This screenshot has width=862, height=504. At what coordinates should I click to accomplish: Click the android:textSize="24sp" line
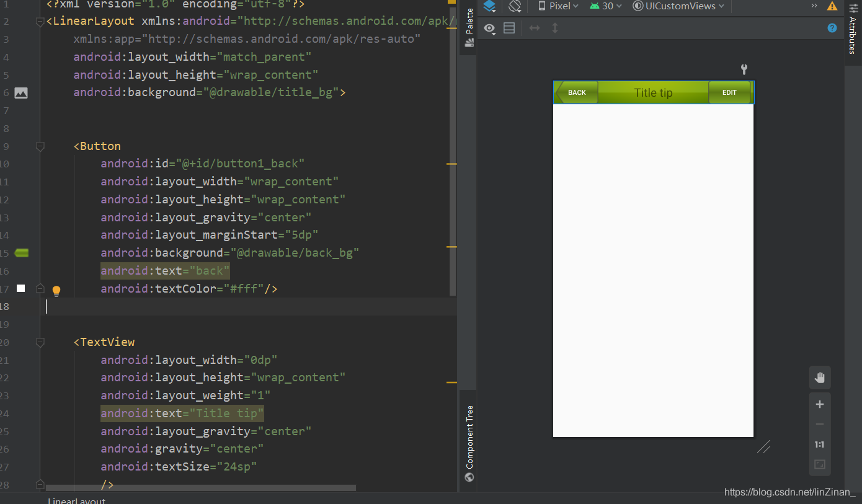point(179,467)
